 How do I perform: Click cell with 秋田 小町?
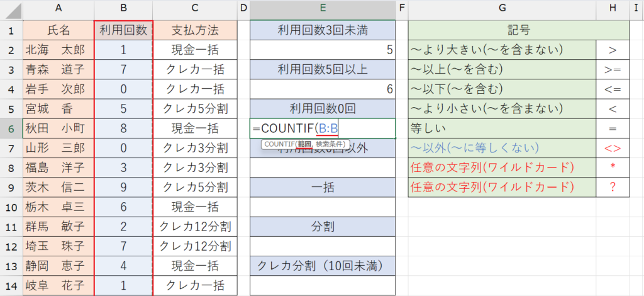tap(58, 128)
